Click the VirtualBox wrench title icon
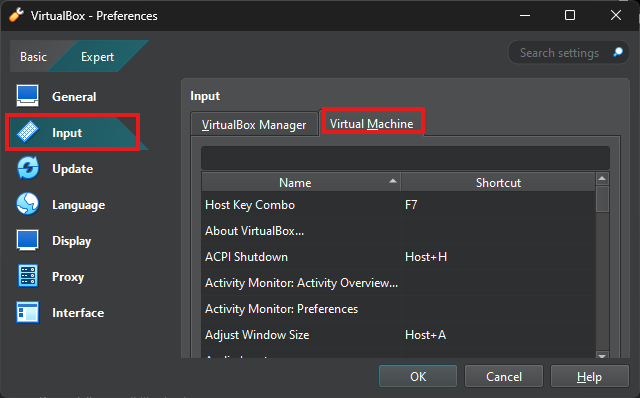The image size is (640, 398). click(x=16, y=16)
